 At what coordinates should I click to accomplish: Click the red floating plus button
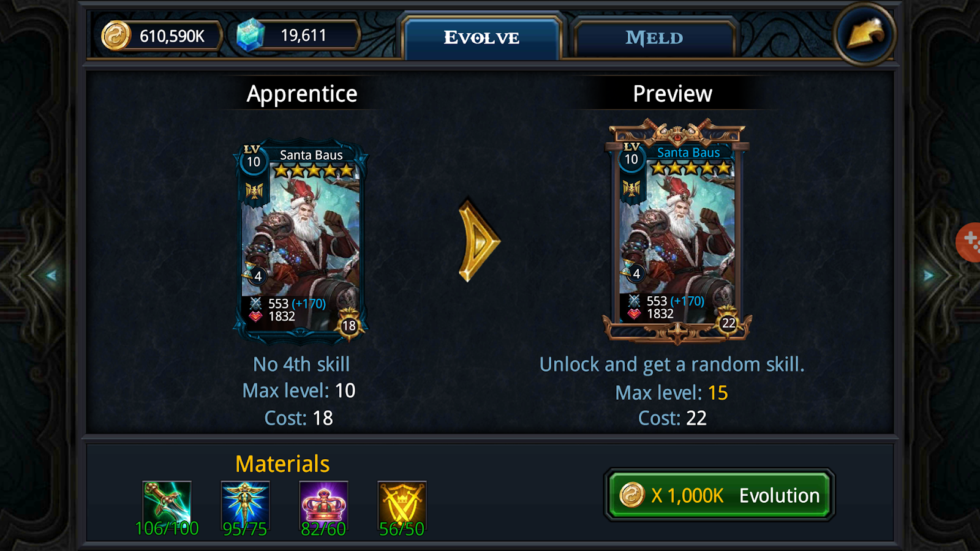pos(969,242)
